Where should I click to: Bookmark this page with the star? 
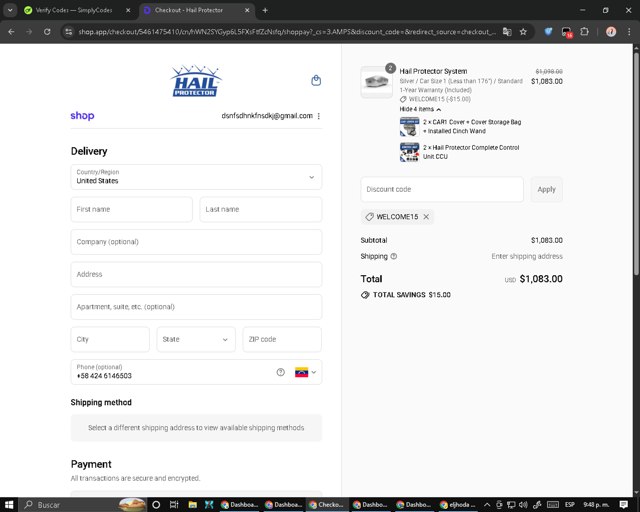pos(523,32)
